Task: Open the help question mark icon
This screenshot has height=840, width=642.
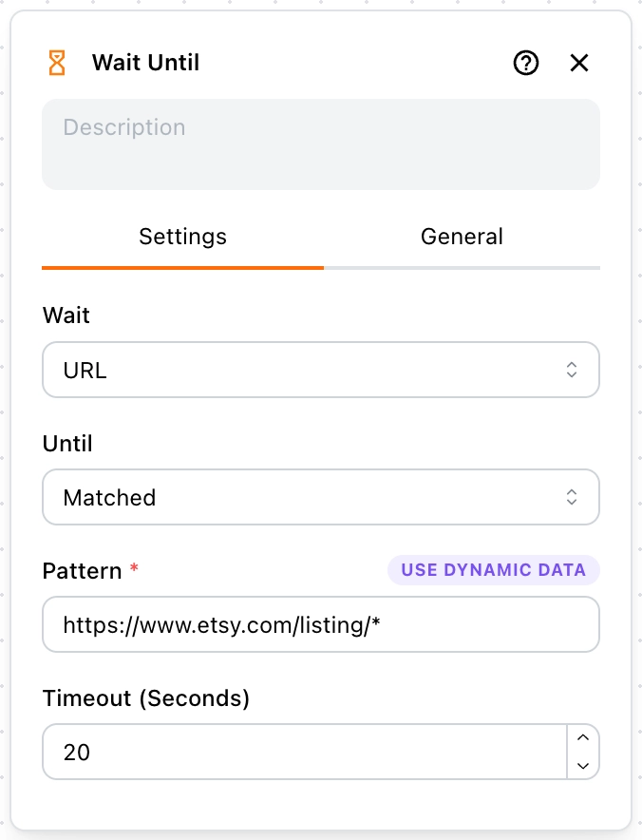Action: (526, 64)
